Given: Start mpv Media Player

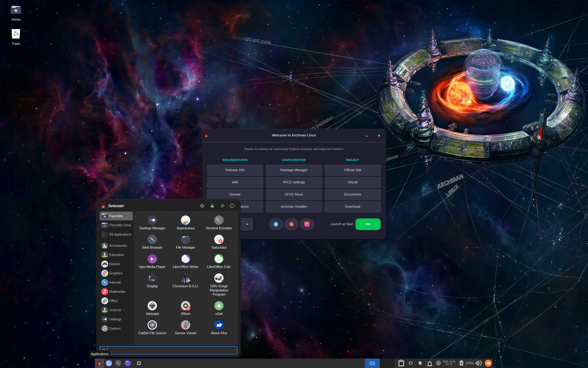Looking at the screenshot, I should click(x=152, y=262).
